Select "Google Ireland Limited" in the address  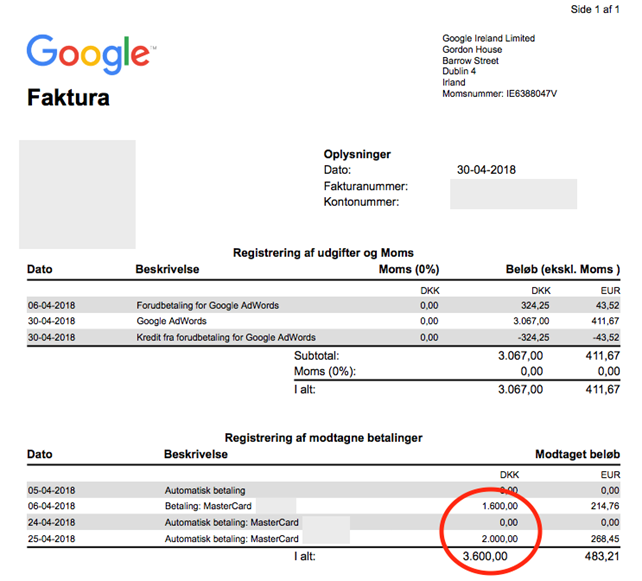[488, 38]
